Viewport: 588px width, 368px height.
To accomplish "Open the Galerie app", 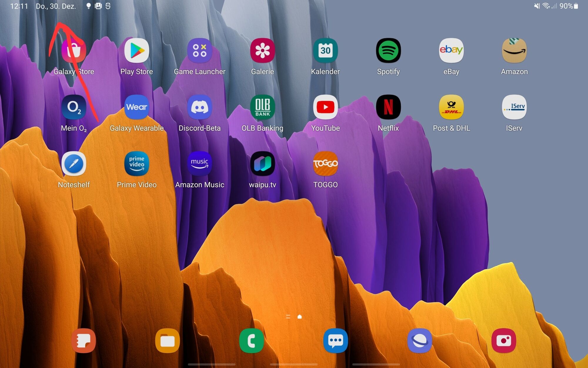I will pos(263,51).
